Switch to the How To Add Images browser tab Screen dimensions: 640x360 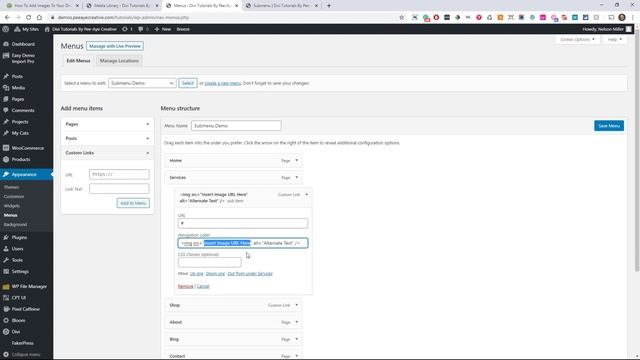point(42,6)
